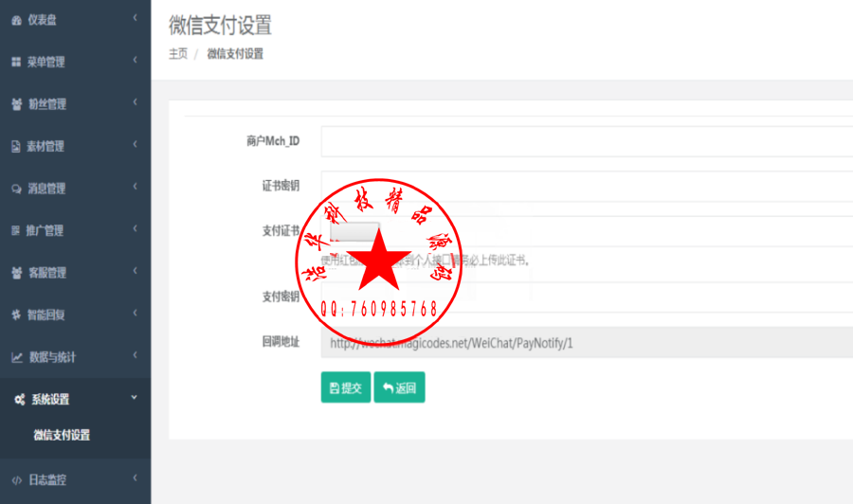Click the 微信支付设置 breadcrumb text

click(x=235, y=54)
